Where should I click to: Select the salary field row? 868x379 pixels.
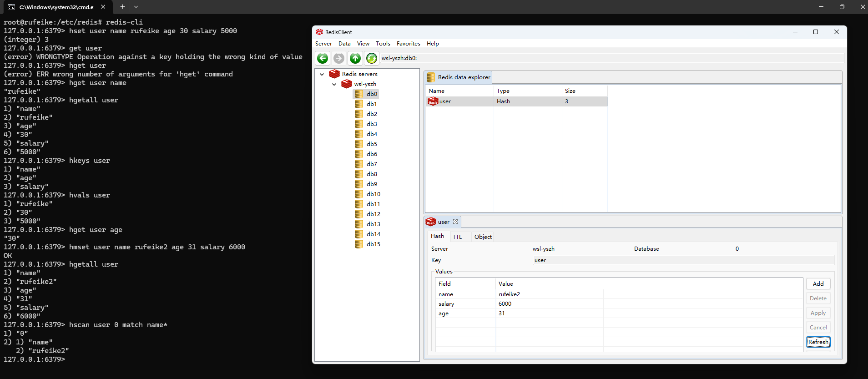619,304
